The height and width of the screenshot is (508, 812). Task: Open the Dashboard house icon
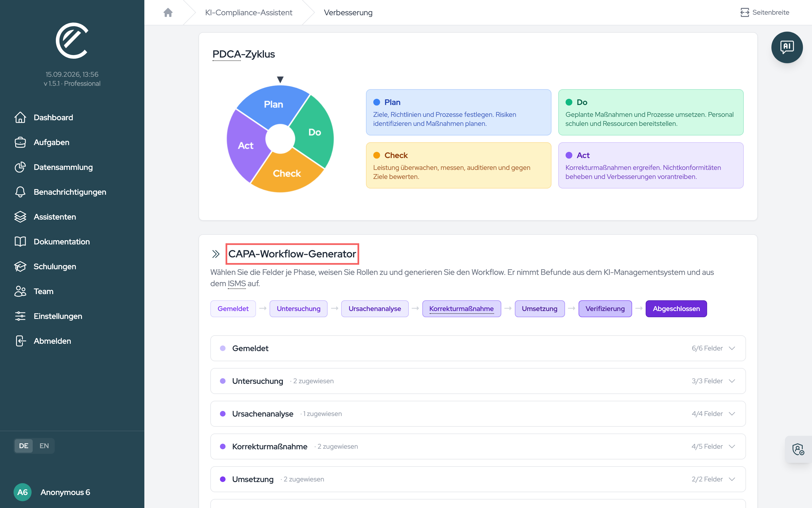[x=20, y=117]
